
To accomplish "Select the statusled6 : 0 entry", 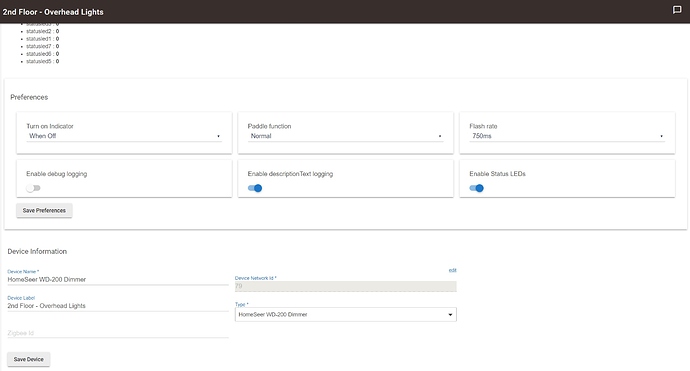I will coord(42,54).
